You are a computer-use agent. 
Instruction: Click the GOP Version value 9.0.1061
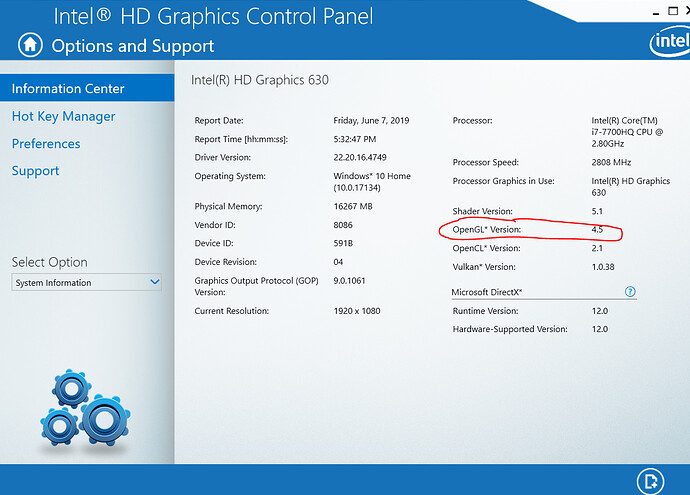tap(349, 281)
